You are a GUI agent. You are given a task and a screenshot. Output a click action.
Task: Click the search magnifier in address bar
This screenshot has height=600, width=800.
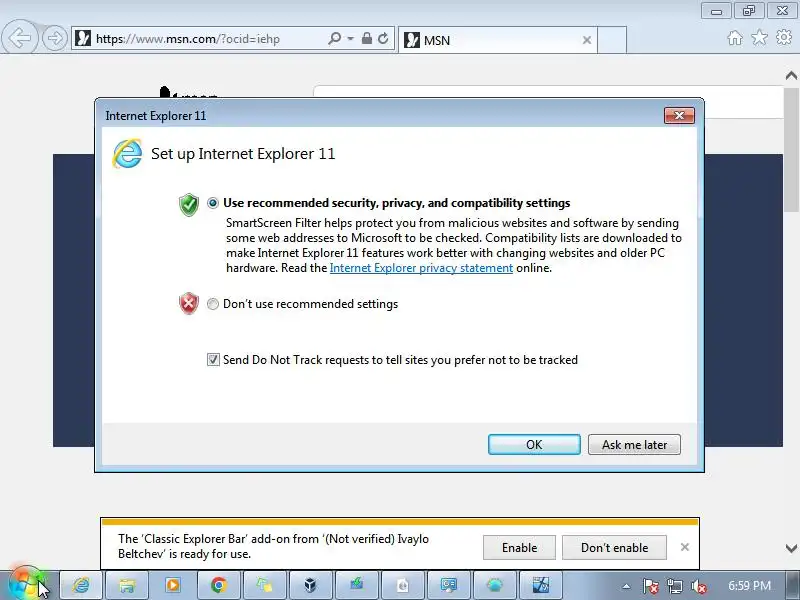point(334,38)
